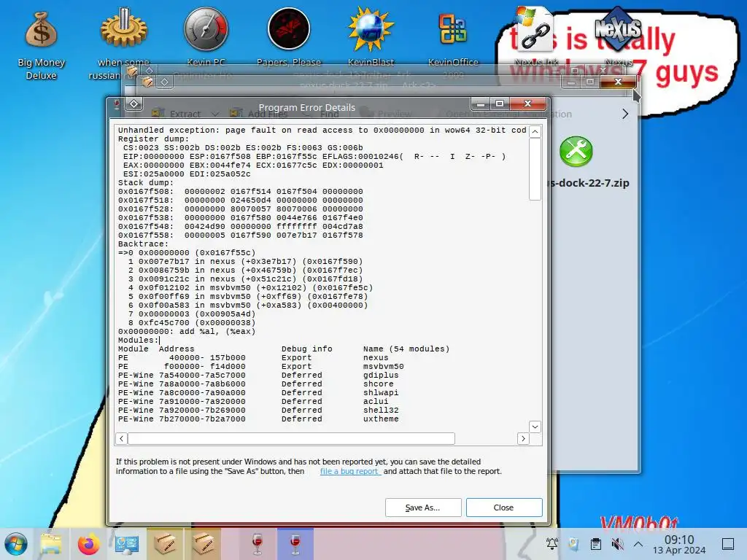The image size is (747, 560).
Task: Click the horizontal scrollbar thumb
Action: (x=291, y=438)
